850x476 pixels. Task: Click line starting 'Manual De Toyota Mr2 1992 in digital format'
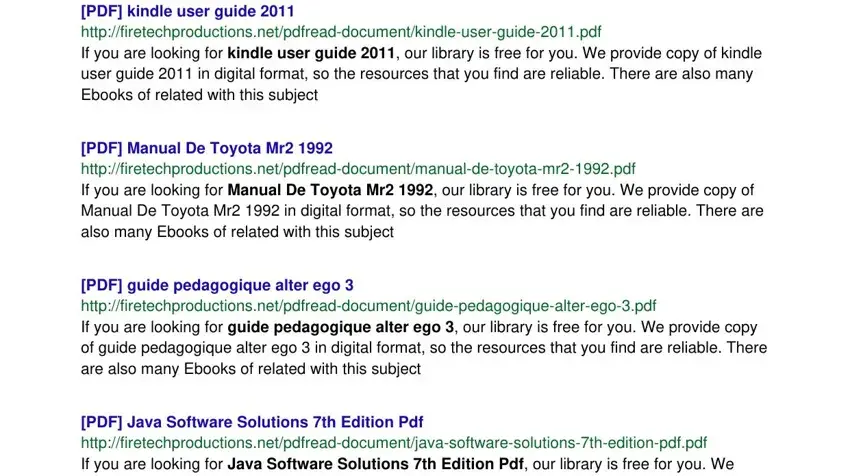(x=422, y=211)
